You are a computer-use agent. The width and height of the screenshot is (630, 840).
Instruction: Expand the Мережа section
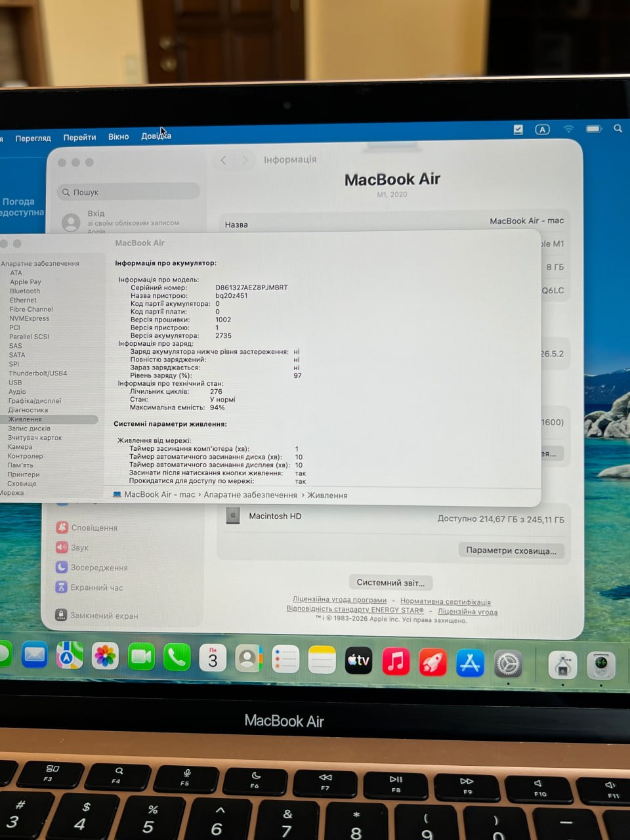pyautogui.click(x=12, y=493)
